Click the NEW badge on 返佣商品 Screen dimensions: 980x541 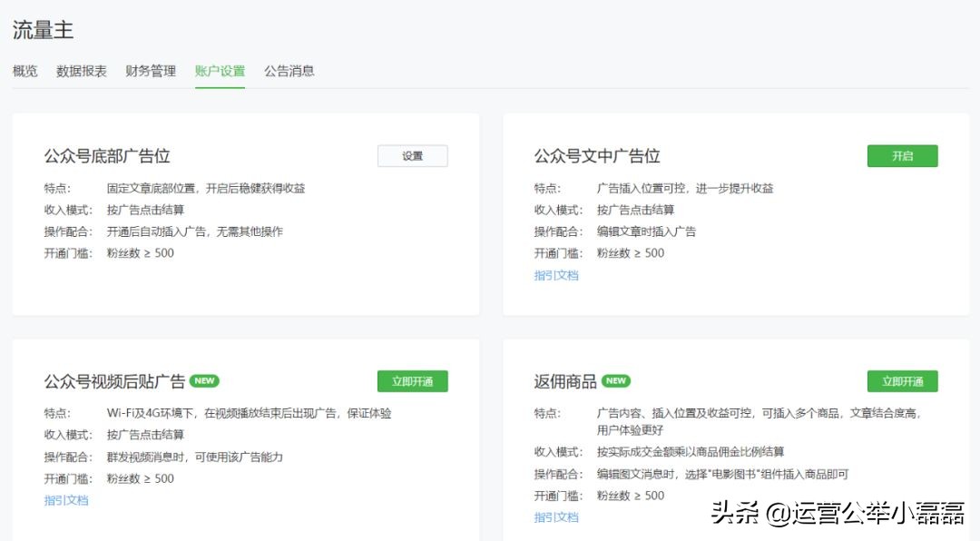pos(615,381)
